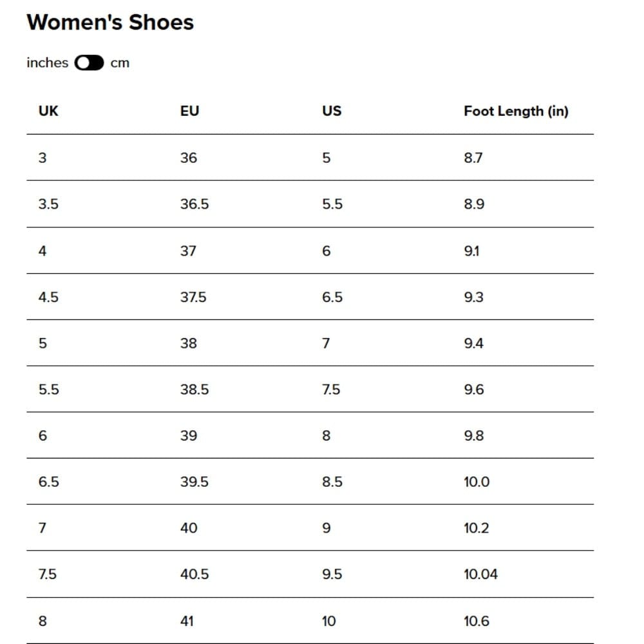Select the EU column header
Image resolution: width=644 pixels, height=644 pixels.
(x=189, y=111)
